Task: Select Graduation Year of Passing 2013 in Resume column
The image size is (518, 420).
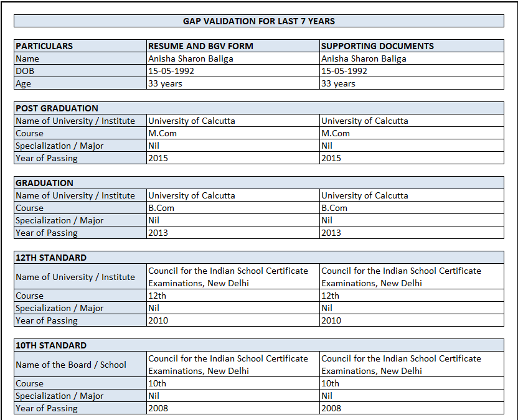Action: tap(233, 233)
